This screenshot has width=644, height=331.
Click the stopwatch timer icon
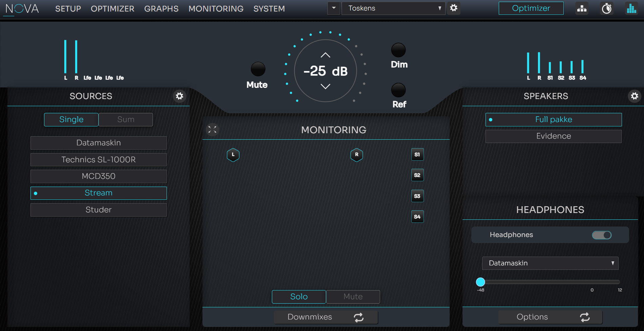[x=606, y=8]
